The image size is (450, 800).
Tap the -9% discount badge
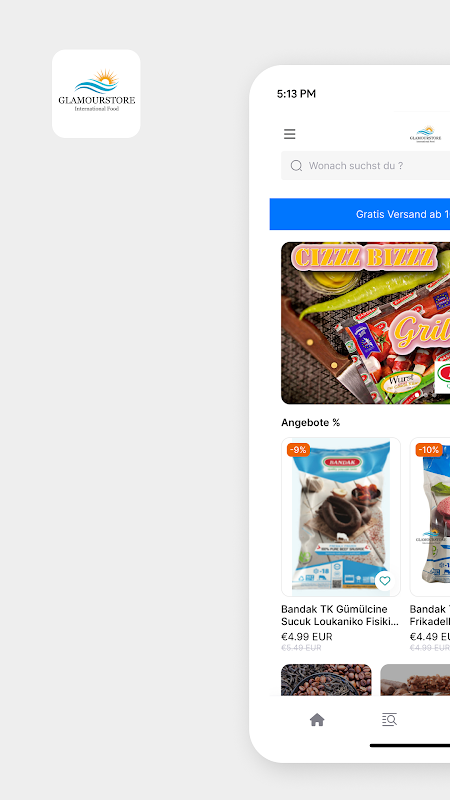click(x=298, y=449)
